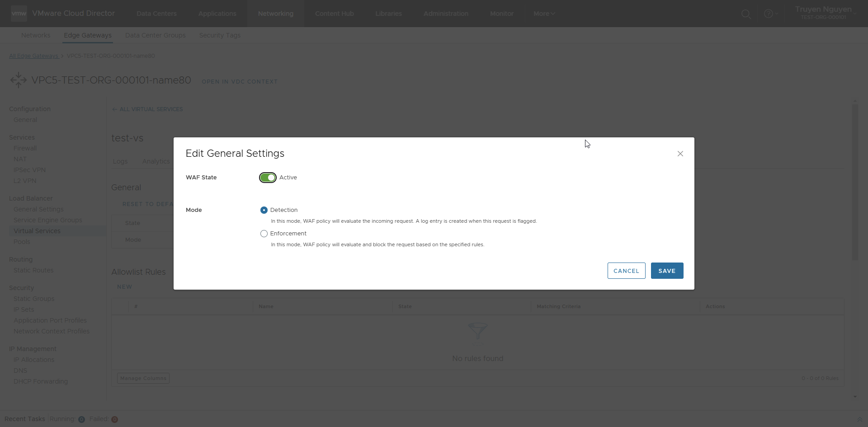The height and width of the screenshot is (427, 868).
Task: Click the edge gateway icon beside title
Action: click(19, 80)
